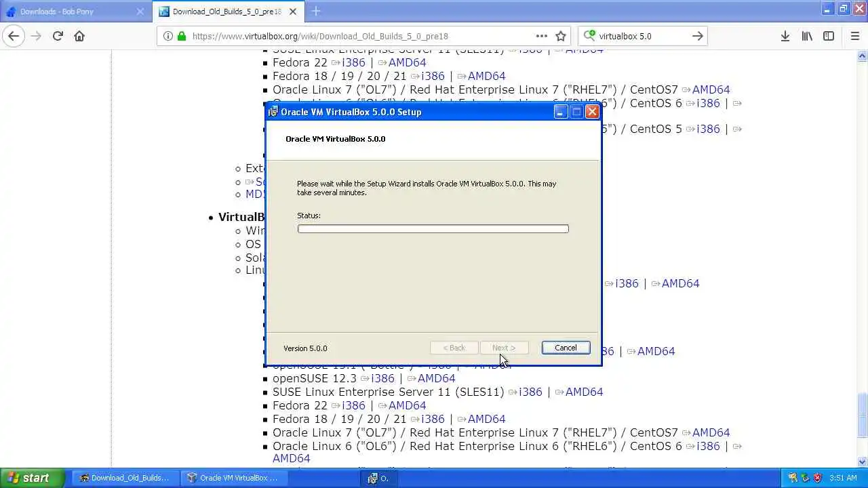
Task: Open the page actions three-dot menu
Action: pyautogui.click(x=541, y=36)
